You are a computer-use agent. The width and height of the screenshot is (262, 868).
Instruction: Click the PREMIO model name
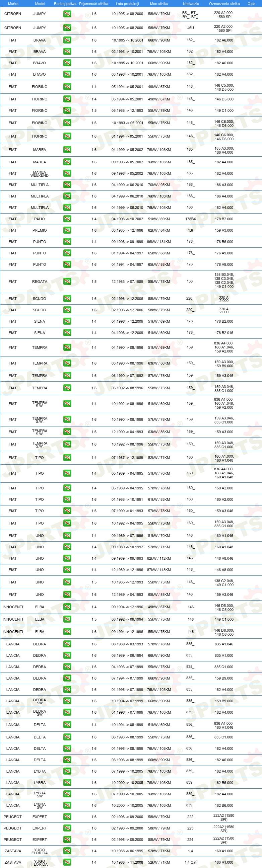click(40, 231)
